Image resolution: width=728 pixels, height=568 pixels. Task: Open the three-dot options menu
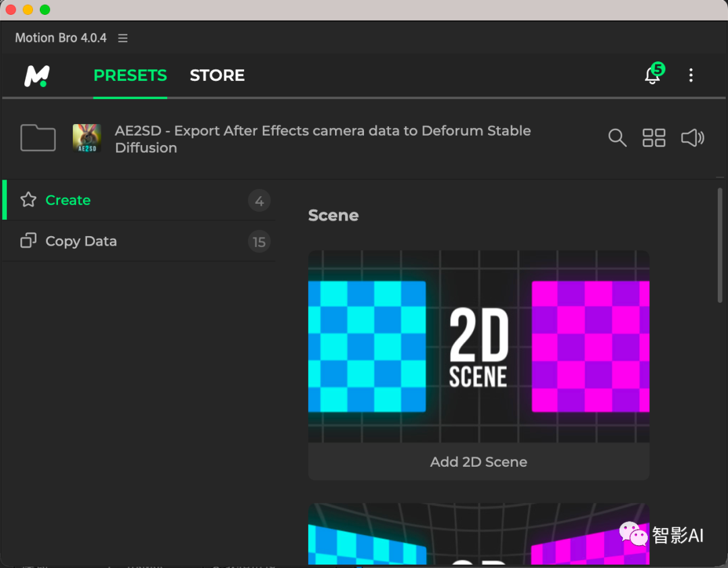691,76
